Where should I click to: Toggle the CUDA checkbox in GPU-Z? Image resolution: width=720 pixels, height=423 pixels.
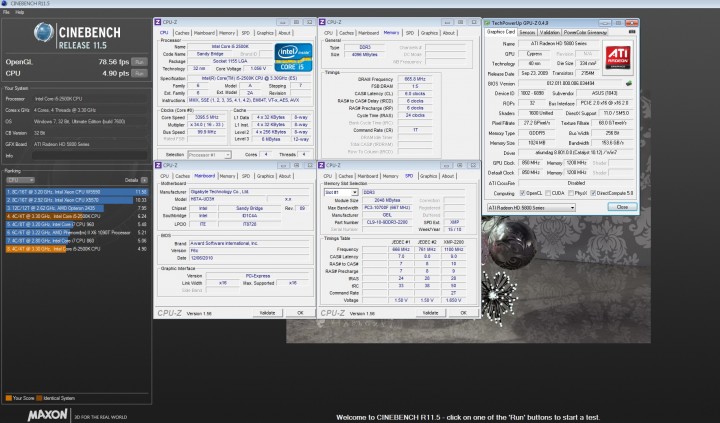[x=547, y=193]
